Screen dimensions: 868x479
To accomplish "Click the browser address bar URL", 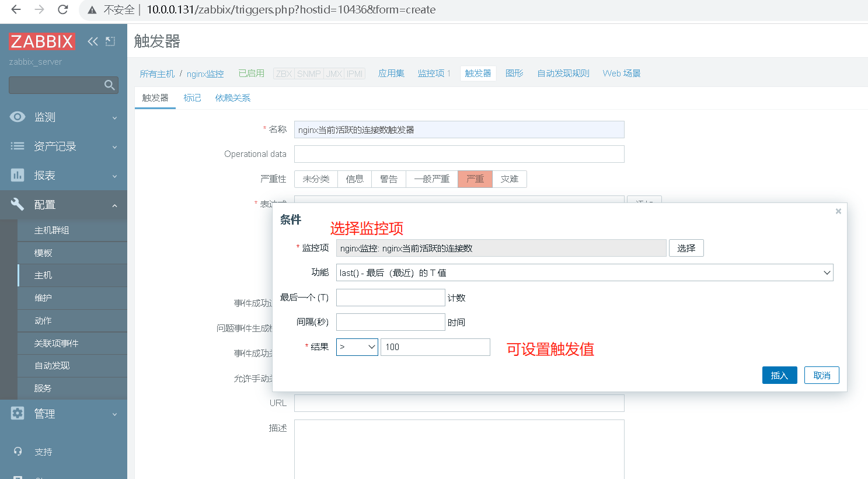I will (x=291, y=10).
